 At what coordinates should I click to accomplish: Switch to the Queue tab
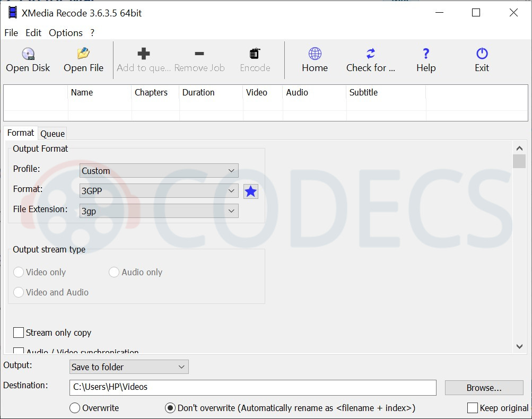click(53, 134)
